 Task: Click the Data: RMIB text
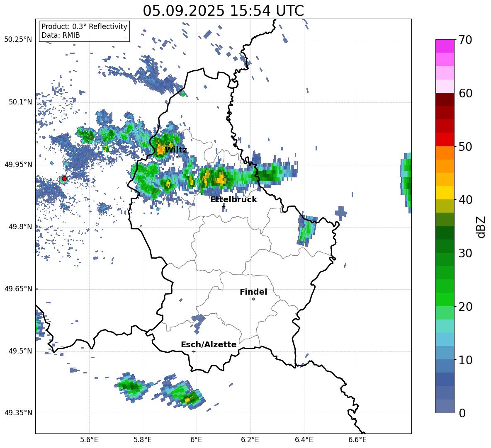(x=61, y=35)
